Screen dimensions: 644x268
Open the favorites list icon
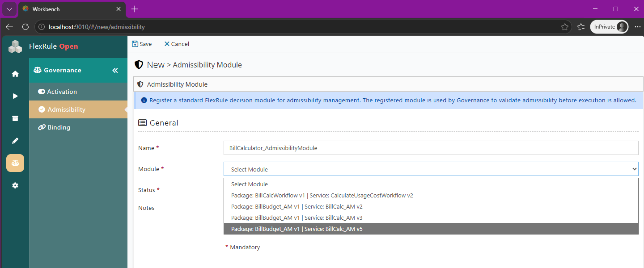[581, 27]
